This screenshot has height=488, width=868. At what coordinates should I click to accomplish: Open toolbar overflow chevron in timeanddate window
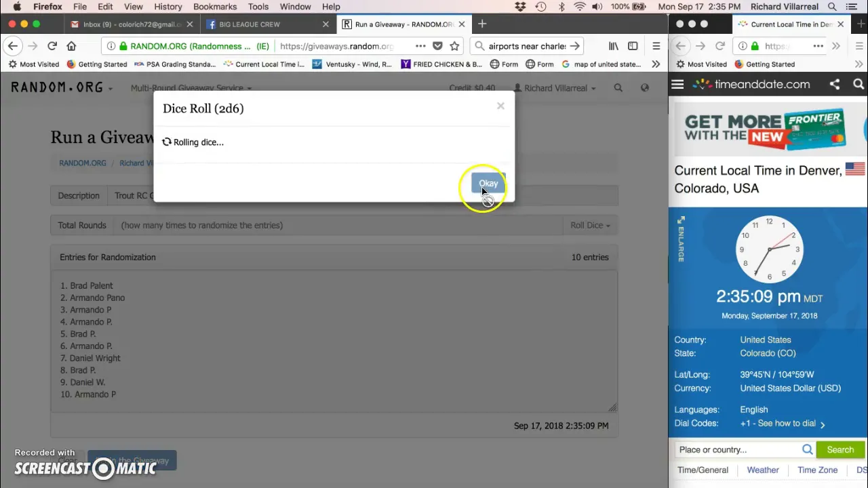tap(835, 46)
